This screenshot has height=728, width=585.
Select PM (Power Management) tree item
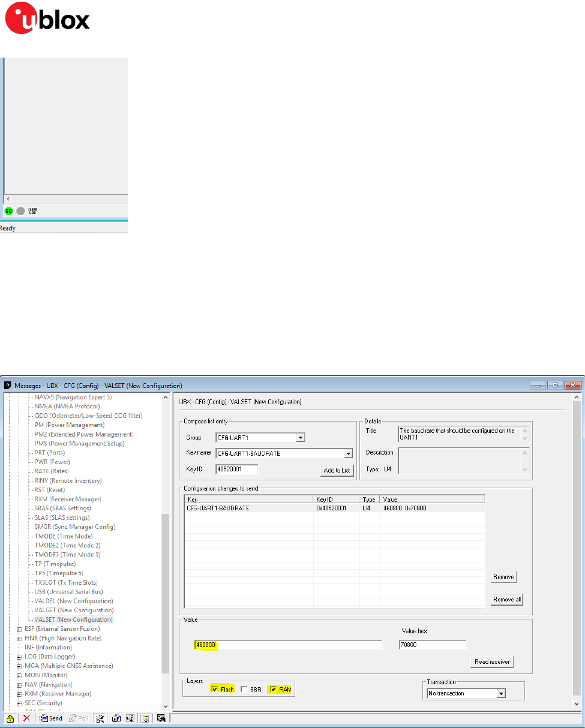[70, 425]
